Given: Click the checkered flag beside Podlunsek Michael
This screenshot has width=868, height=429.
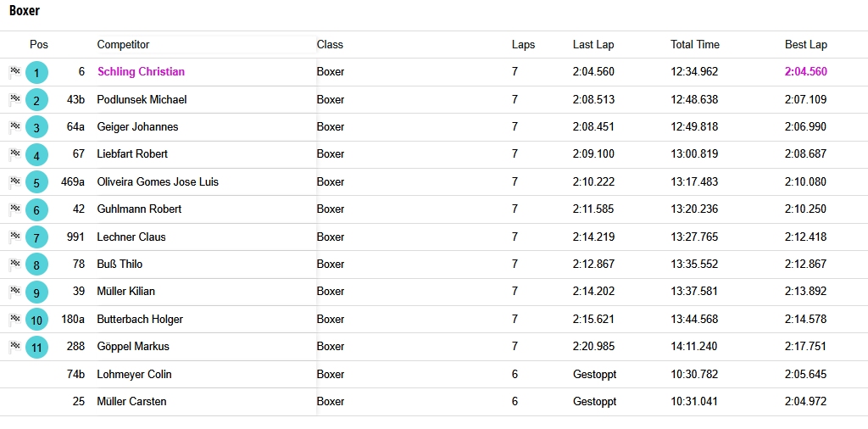Looking at the screenshot, I should pyautogui.click(x=15, y=99).
